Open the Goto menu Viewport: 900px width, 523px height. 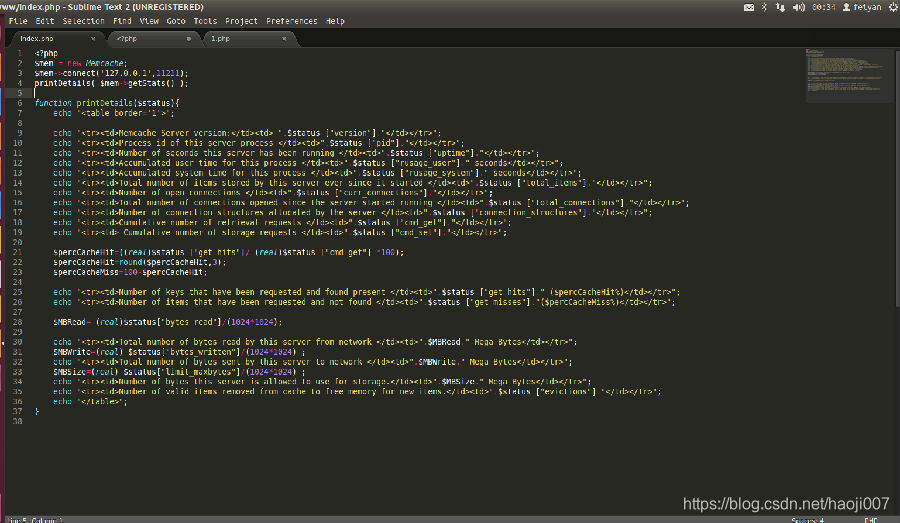click(x=176, y=21)
